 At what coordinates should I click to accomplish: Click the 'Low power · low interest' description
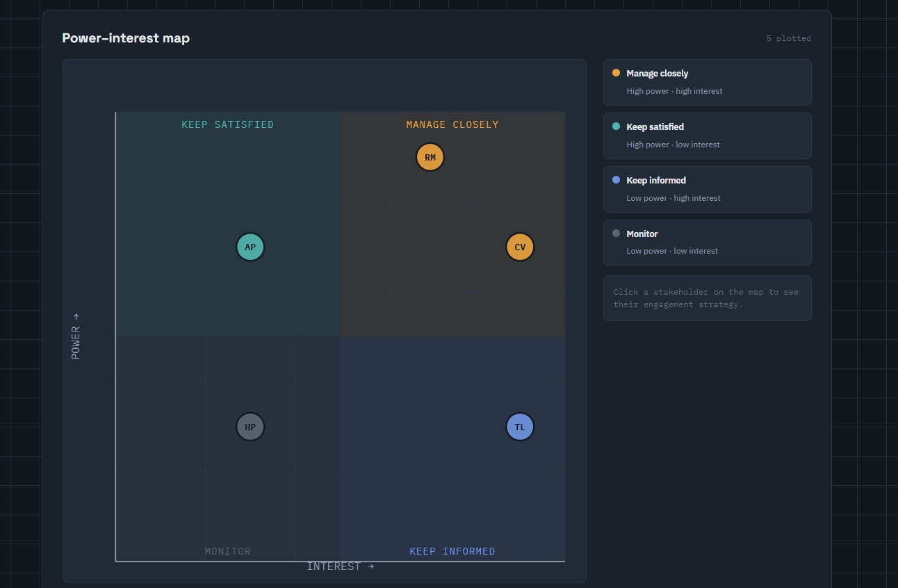672,251
